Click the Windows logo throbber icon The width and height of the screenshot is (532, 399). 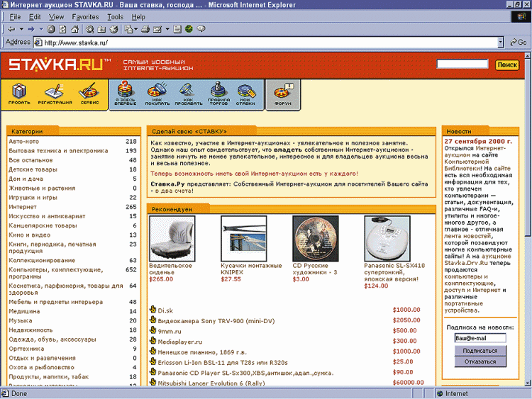pyautogui.click(x=521, y=17)
